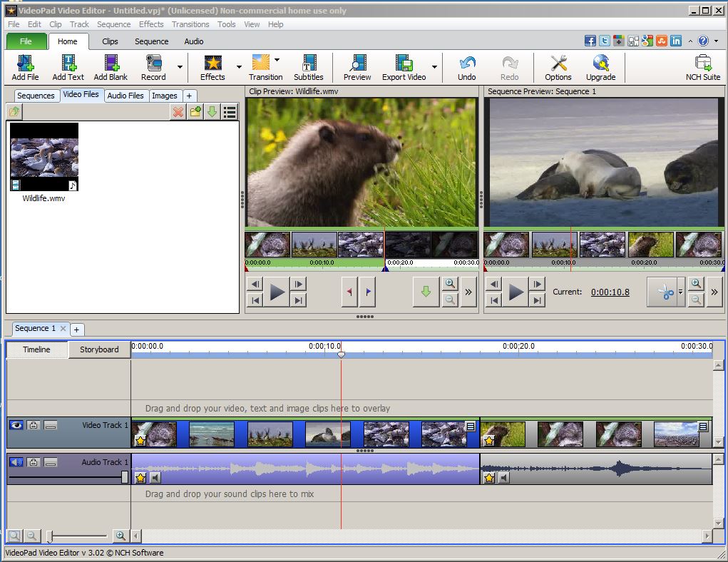Show more Sequence Preview controls

tap(714, 292)
